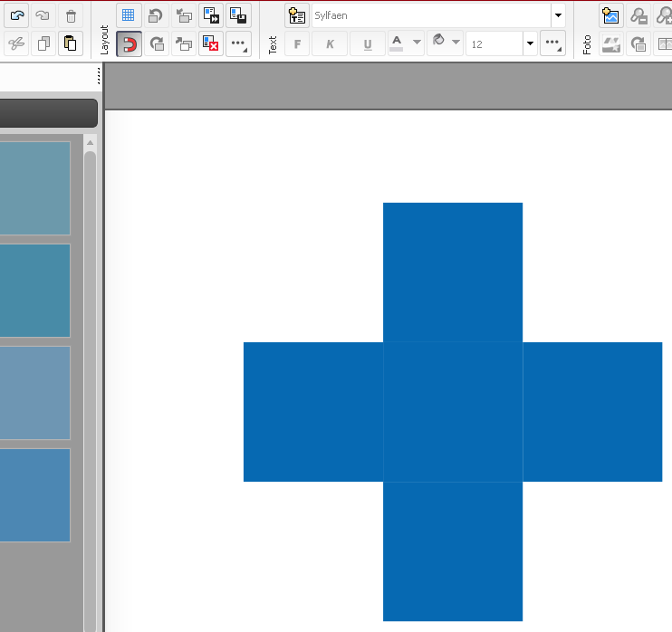Select the topmost grey-teal background thumbnail
672x632 pixels.
[x=35, y=188]
